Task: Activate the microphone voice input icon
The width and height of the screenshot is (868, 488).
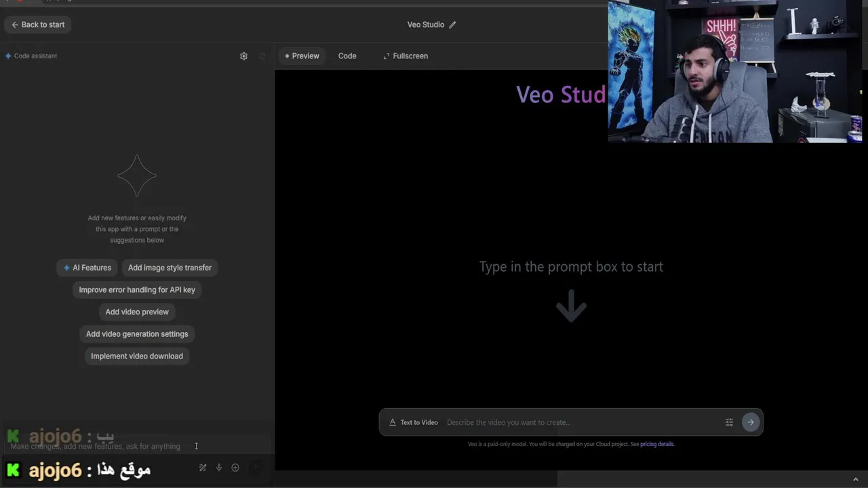Action: 219,468
